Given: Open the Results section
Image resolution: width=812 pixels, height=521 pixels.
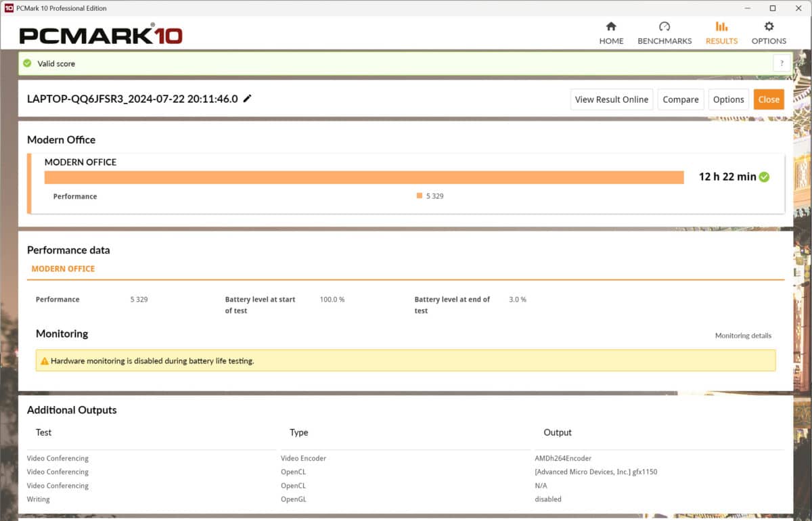Looking at the screenshot, I should tap(721, 33).
